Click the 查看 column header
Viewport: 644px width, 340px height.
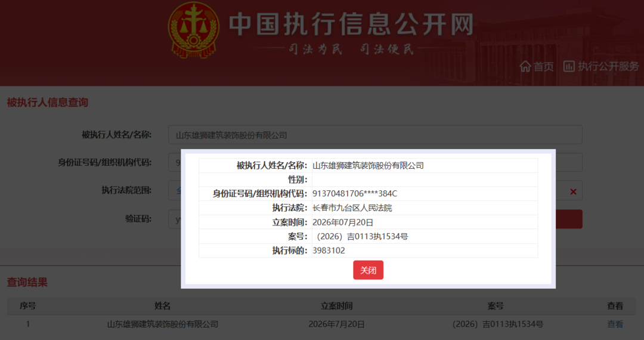click(615, 306)
